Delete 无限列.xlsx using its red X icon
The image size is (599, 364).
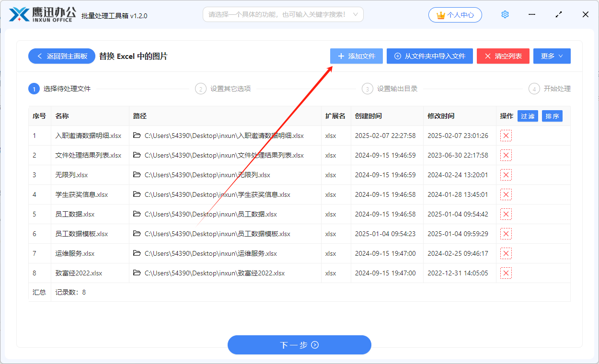click(x=506, y=175)
